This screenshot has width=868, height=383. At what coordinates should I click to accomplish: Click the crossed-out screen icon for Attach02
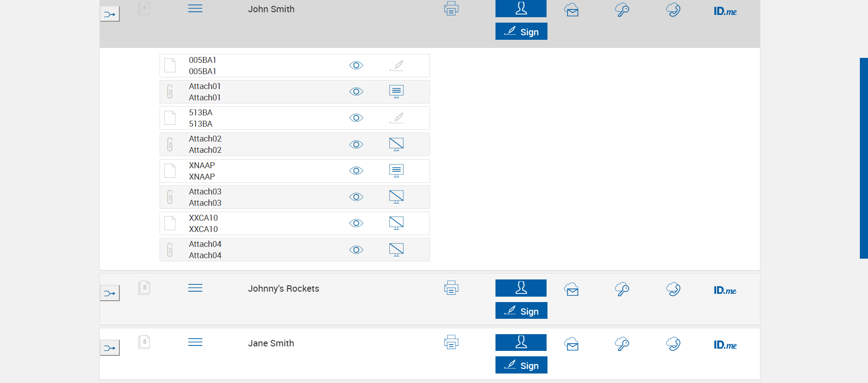click(396, 144)
